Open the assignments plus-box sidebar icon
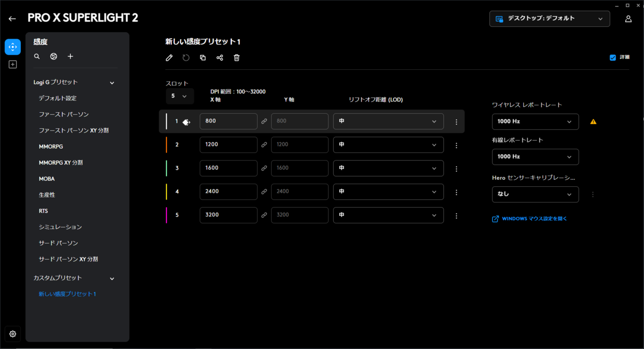The height and width of the screenshot is (349, 644). tap(13, 64)
